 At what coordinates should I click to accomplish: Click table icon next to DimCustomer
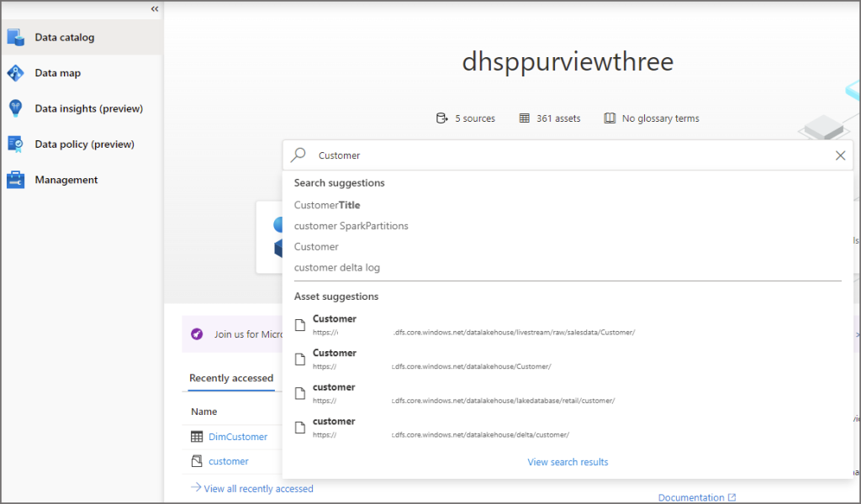197,437
